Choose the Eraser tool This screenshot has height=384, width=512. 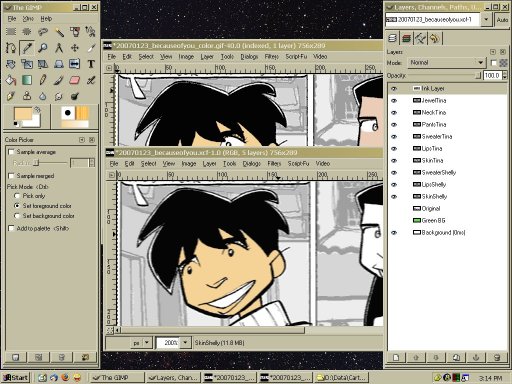pyautogui.click(x=75, y=80)
